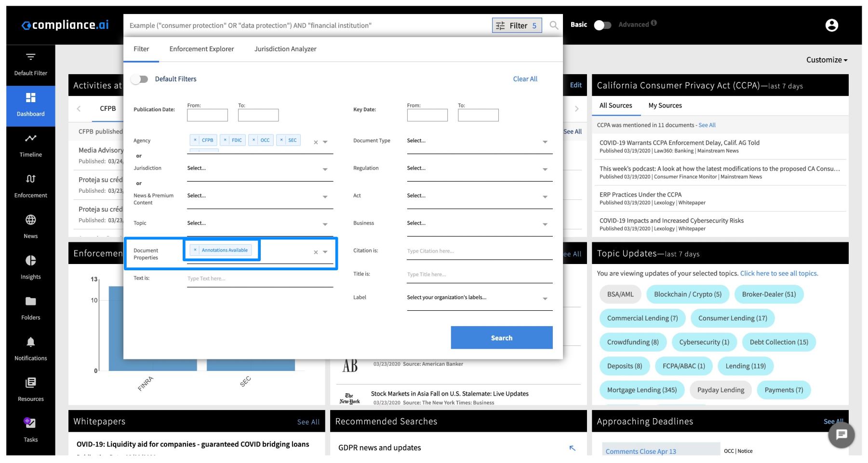This screenshot has height=463, width=868.
Task: Select Blockchain / Crypto (5) topic chip
Action: pyautogui.click(x=688, y=294)
